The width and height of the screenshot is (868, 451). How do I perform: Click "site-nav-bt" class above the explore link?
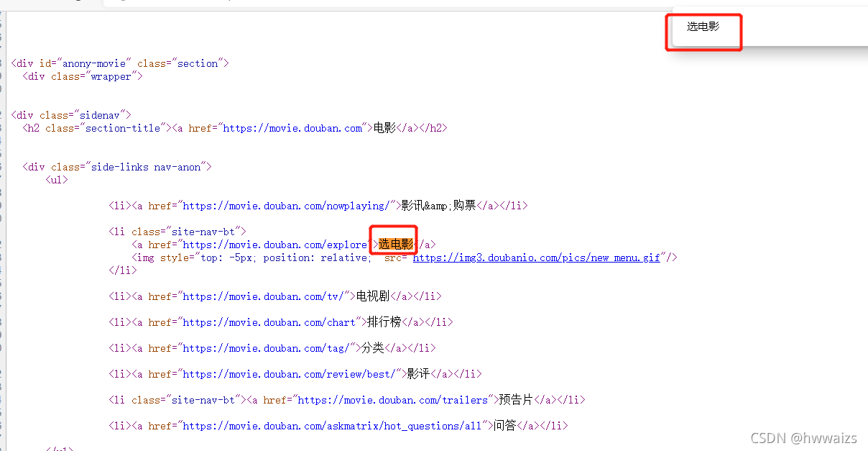tap(203, 232)
